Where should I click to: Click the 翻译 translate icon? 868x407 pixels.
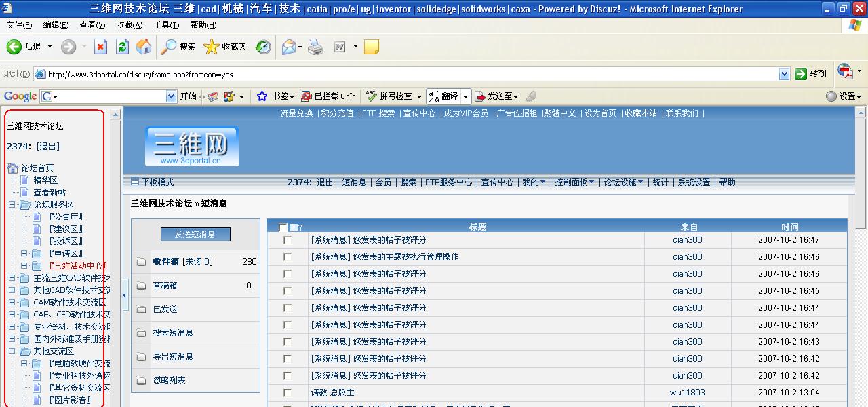(x=433, y=96)
